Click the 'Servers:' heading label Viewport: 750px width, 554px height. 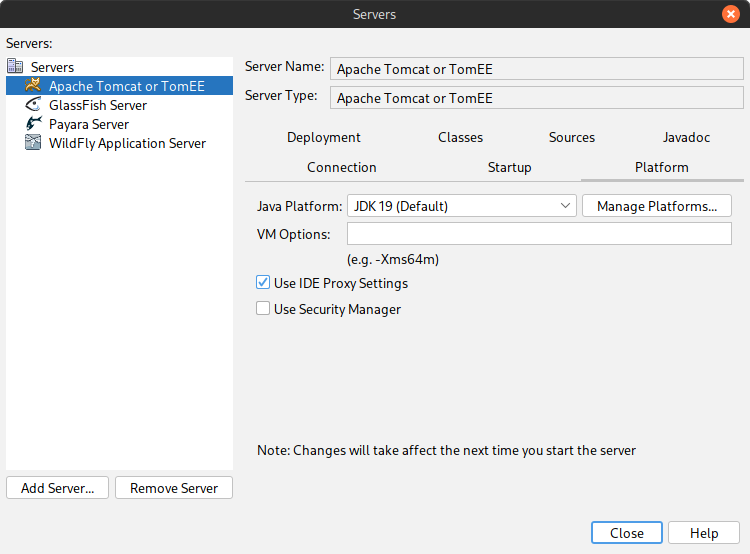click(29, 44)
